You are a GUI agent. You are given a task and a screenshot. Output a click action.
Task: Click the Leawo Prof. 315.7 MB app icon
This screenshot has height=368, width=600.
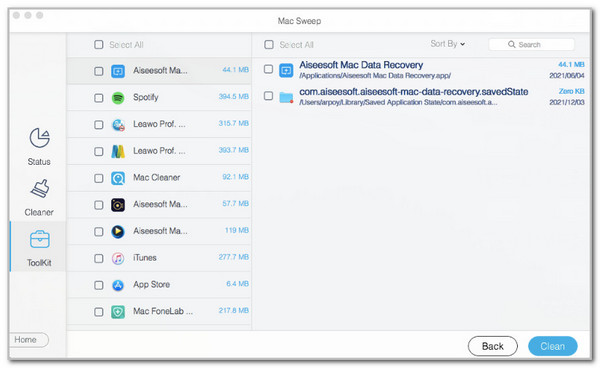(118, 124)
